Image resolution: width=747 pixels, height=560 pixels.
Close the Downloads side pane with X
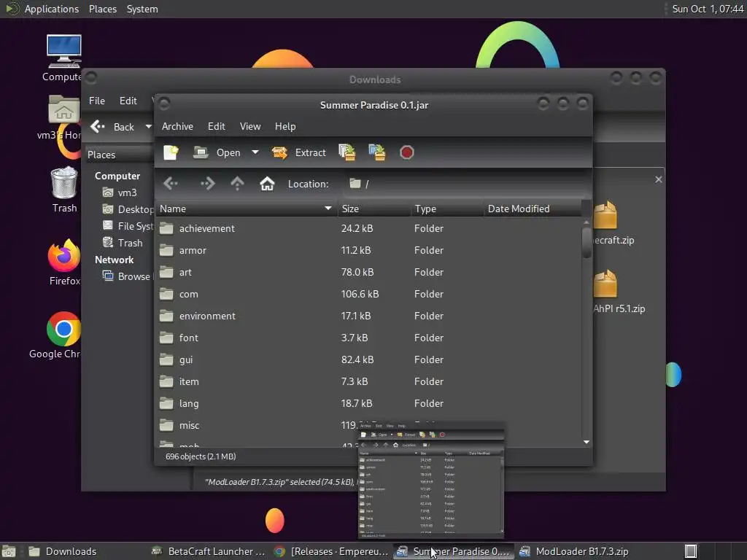point(659,179)
